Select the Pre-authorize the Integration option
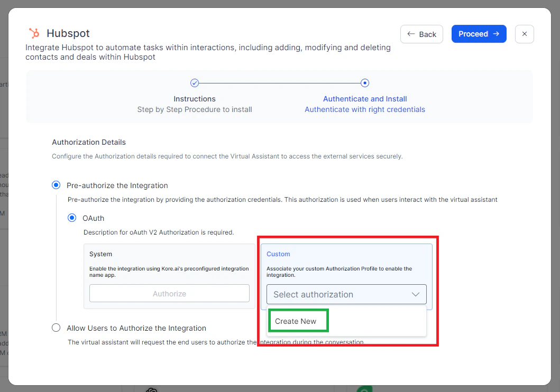The image size is (560, 392). pyautogui.click(x=56, y=185)
